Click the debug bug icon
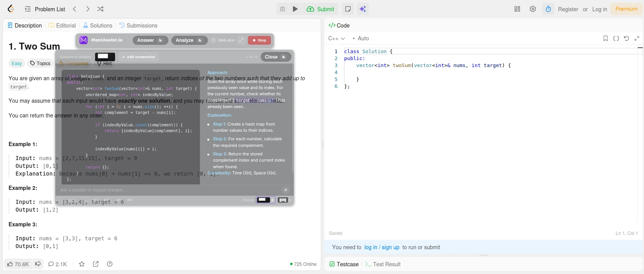This screenshot has height=274, width=644. tap(282, 9)
